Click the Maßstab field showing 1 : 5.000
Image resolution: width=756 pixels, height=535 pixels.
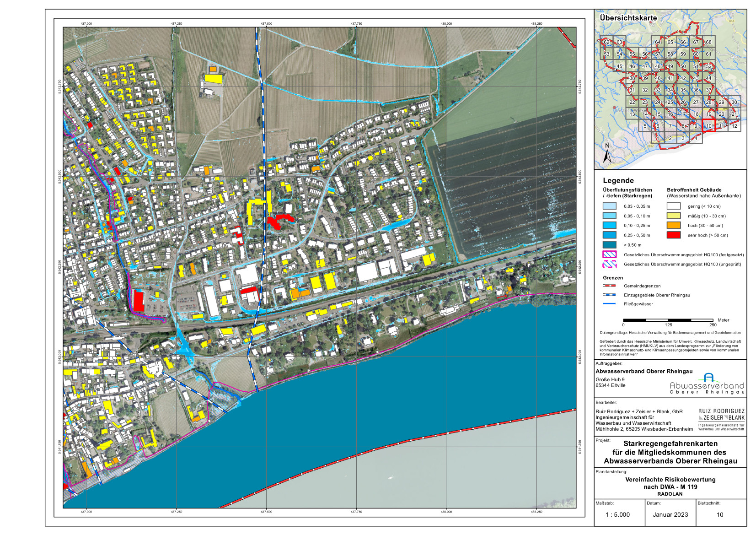pos(617,514)
